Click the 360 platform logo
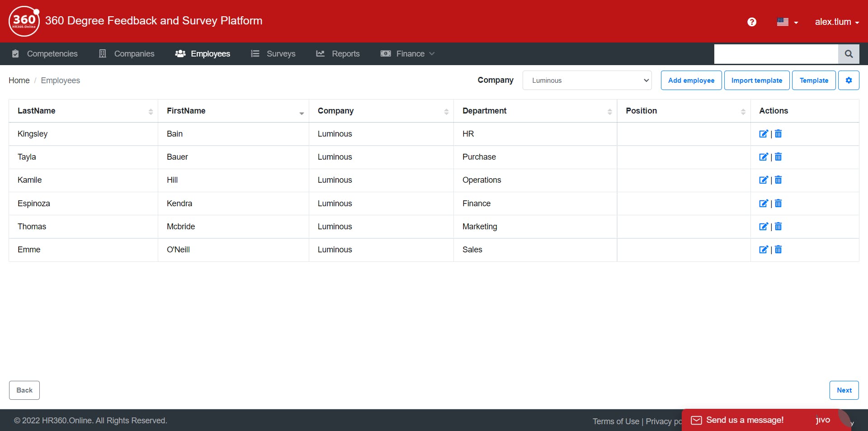 (x=24, y=21)
